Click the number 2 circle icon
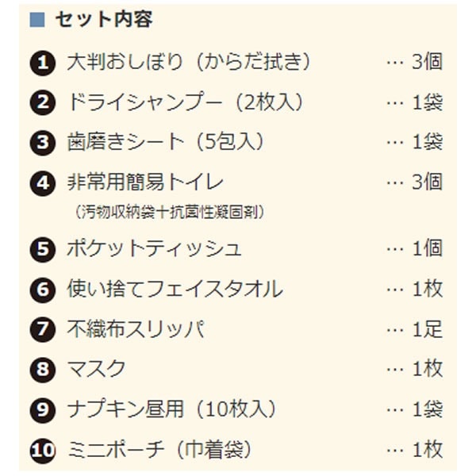 pos(44,102)
